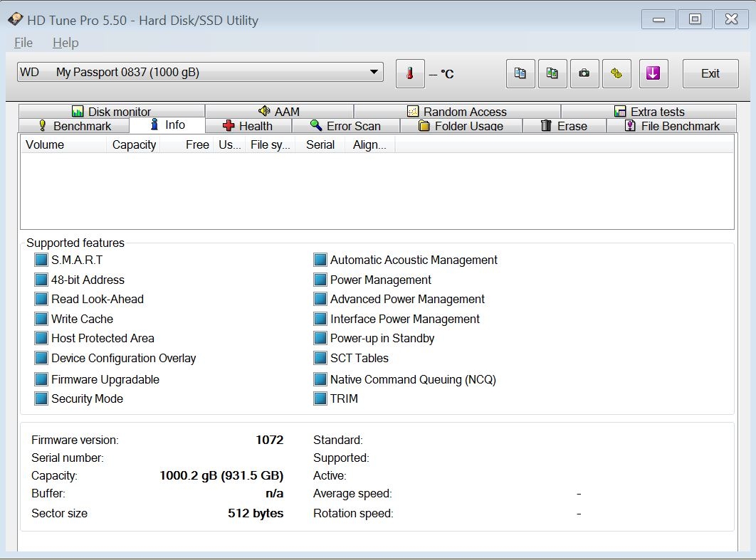Click the Exit button
Image resolution: width=756 pixels, height=560 pixels.
[710, 74]
